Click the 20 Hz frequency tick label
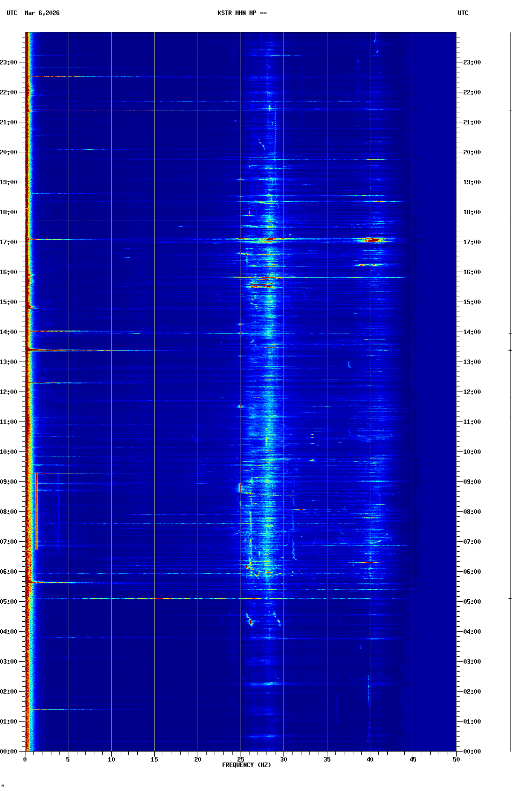This screenshot has width=532, height=791. pyautogui.click(x=198, y=759)
